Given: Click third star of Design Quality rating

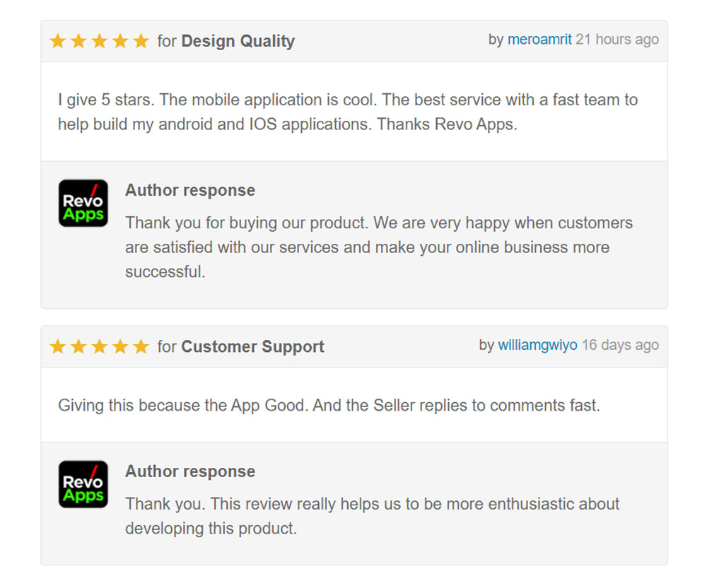Looking at the screenshot, I should [100, 41].
